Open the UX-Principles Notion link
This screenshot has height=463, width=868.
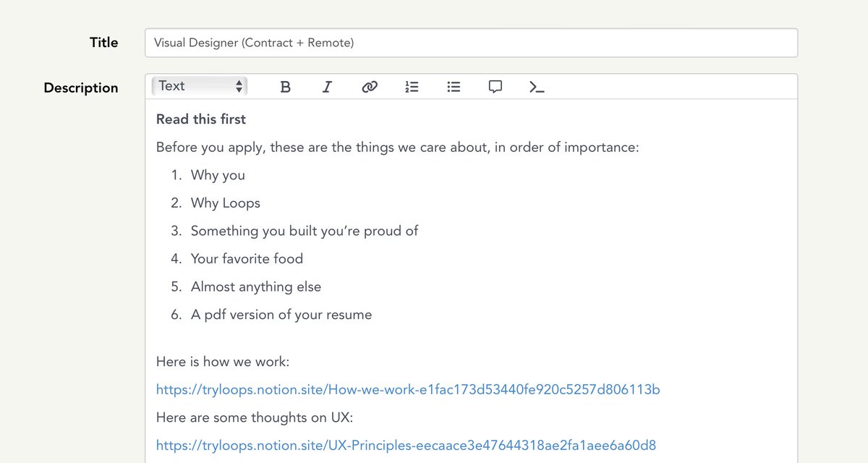click(406, 444)
